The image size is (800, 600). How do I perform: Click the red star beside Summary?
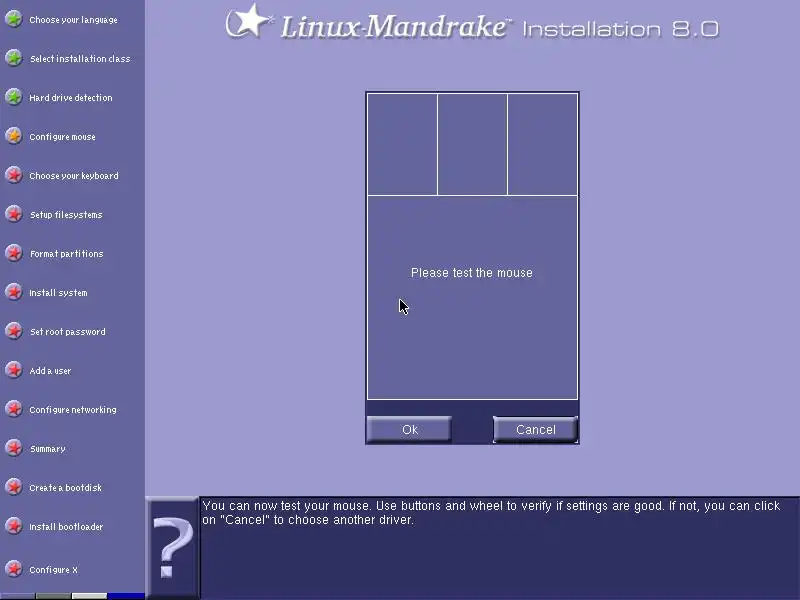(14, 448)
